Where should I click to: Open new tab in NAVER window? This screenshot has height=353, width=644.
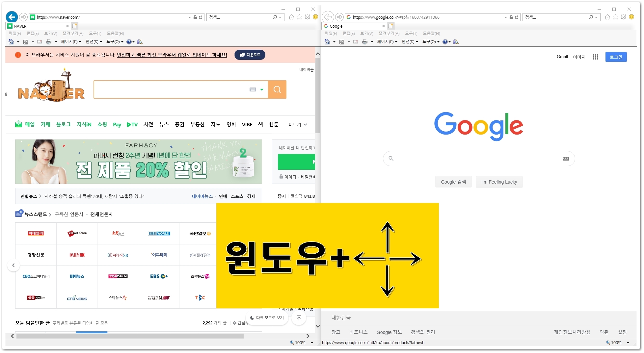tap(75, 26)
